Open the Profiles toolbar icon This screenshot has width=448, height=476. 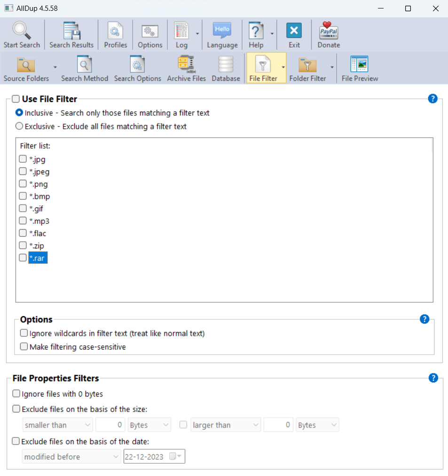[115, 31]
